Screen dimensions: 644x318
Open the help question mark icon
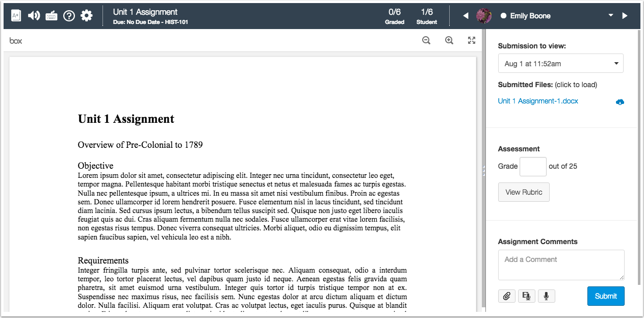click(x=69, y=16)
